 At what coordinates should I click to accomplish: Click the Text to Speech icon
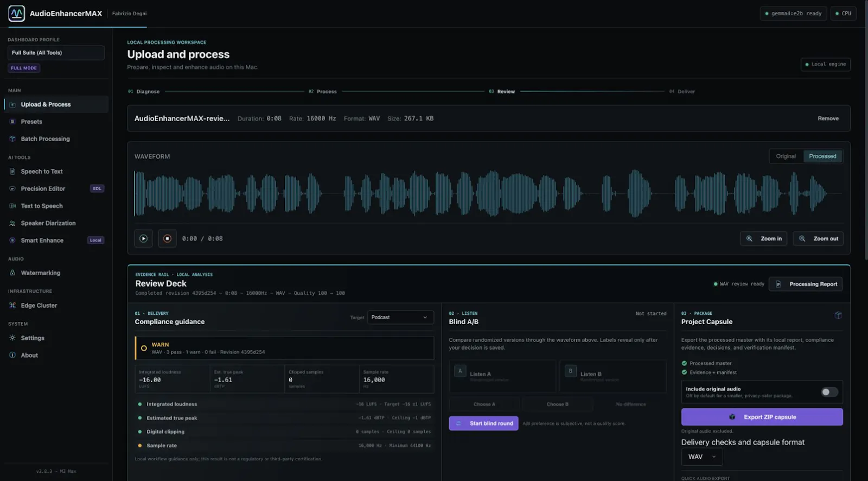coord(12,206)
